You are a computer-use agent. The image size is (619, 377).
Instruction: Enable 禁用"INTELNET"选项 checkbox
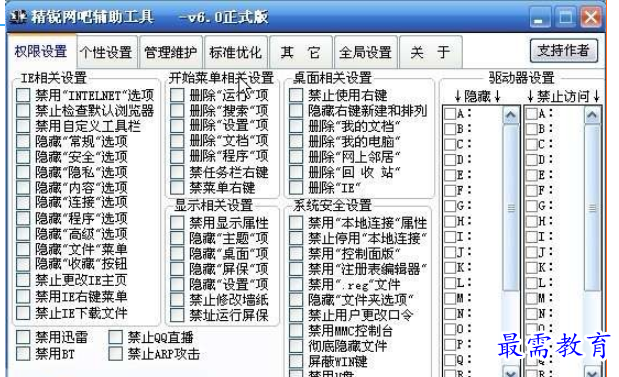click(23, 95)
